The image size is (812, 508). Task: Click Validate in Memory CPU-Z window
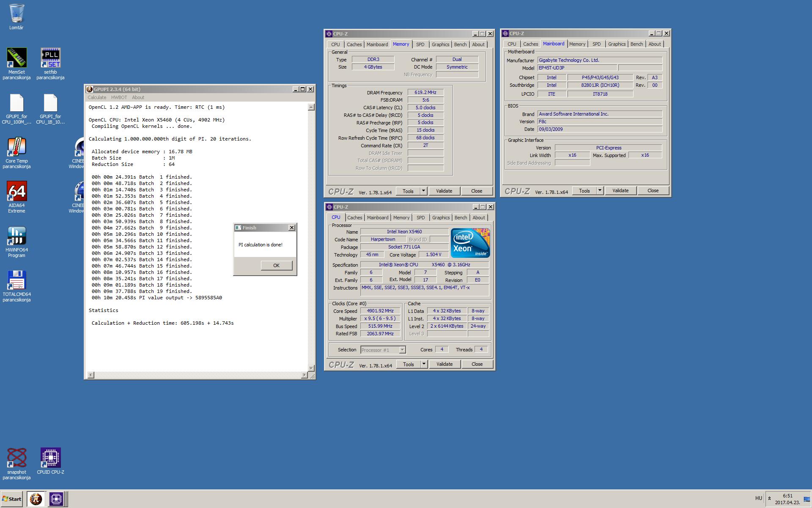(444, 191)
